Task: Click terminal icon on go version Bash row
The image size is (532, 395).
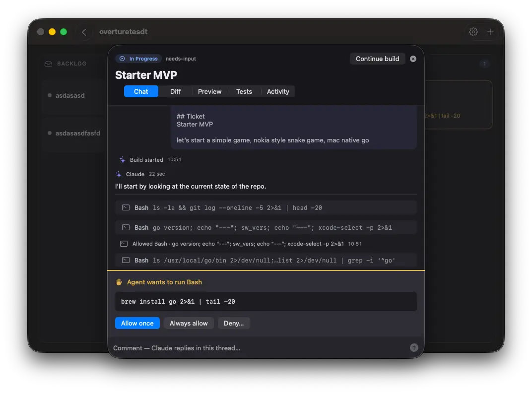Action: [126, 227]
